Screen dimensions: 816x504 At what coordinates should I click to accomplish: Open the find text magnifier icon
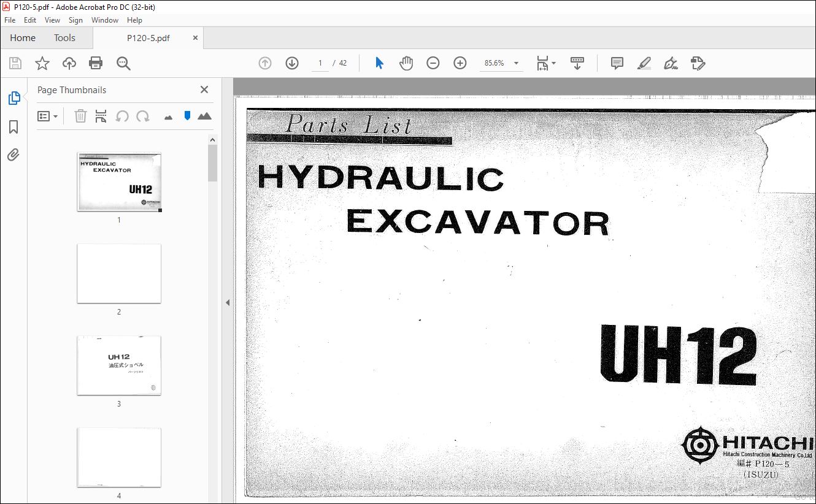click(123, 63)
